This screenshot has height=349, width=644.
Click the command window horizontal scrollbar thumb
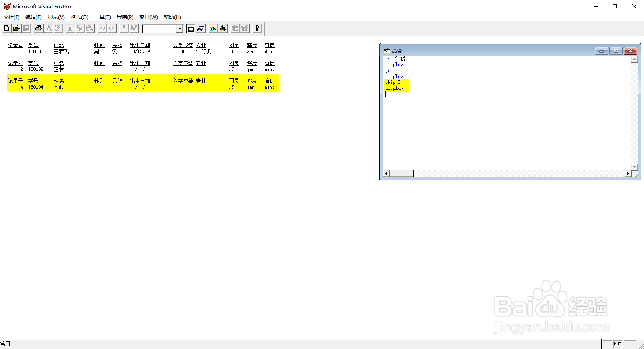click(401, 174)
